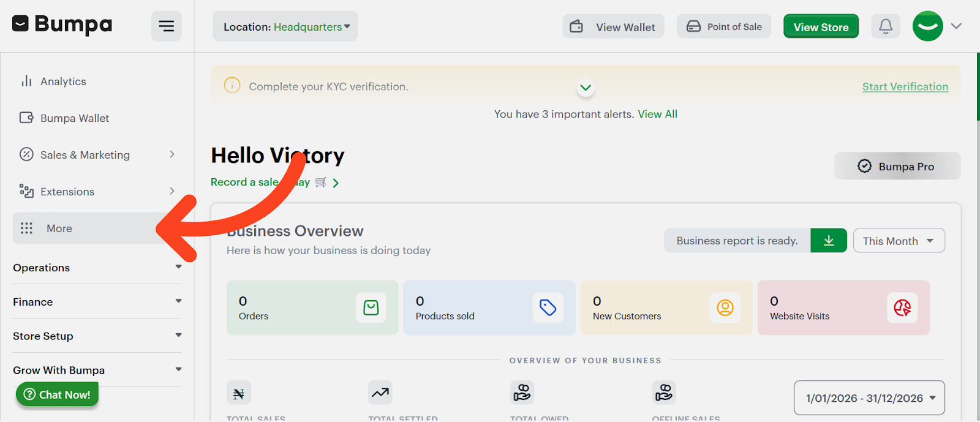Open the Bumpa Pro button
The height and width of the screenshot is (422, 980).
coord(897,166)
